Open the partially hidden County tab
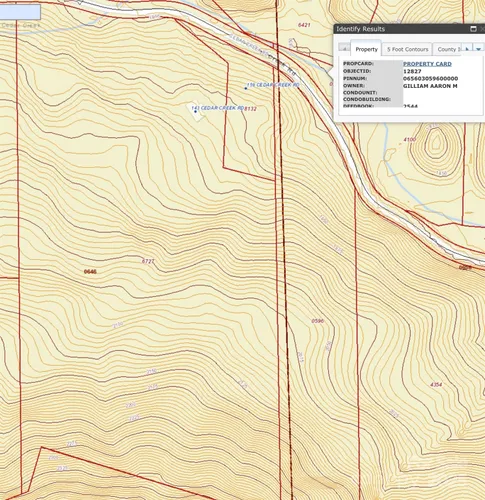This screenshot has width=485, height=500. click(x=448, y=49)
